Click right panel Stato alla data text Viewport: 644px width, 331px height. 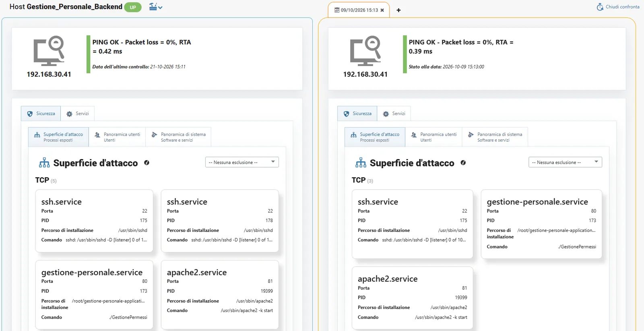[x=446, y=67]
